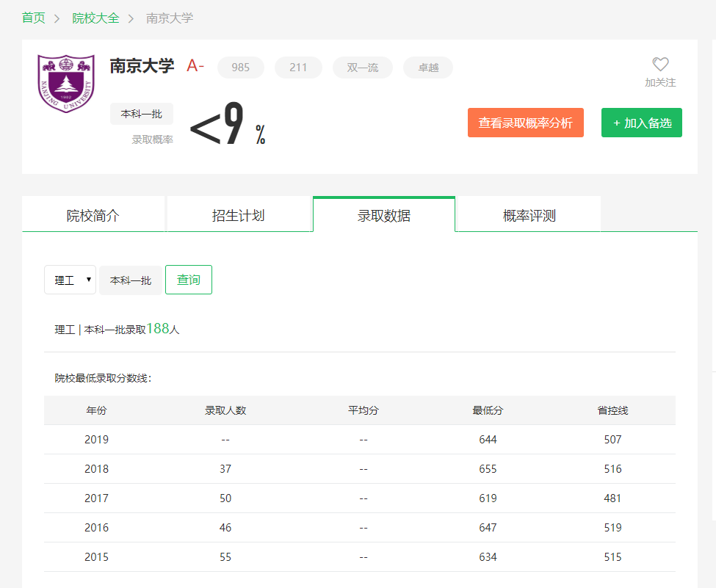Click the 平均分 column header

(364, 410)
